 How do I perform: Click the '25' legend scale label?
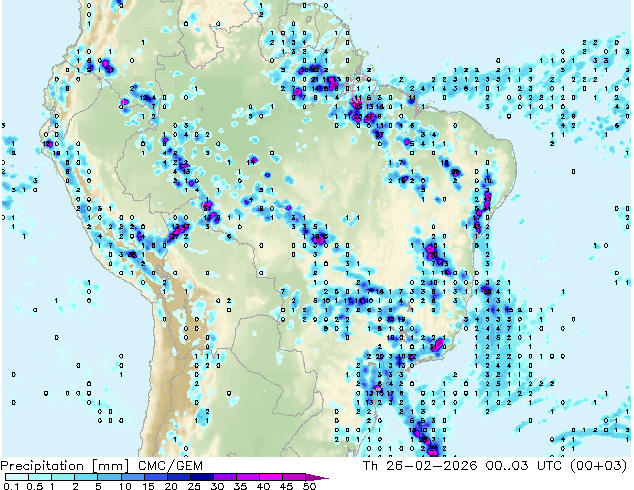[194, 486]
